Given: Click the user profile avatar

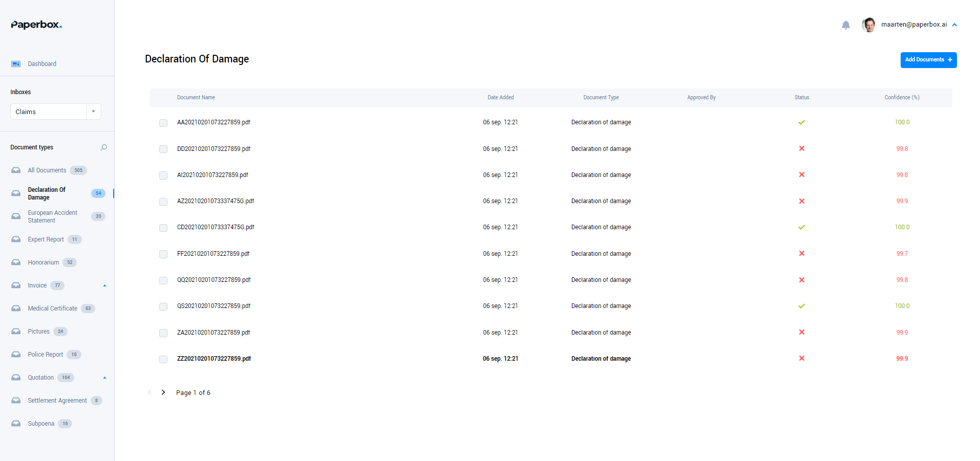Looking at the screenshot, I should coord(869,25).
